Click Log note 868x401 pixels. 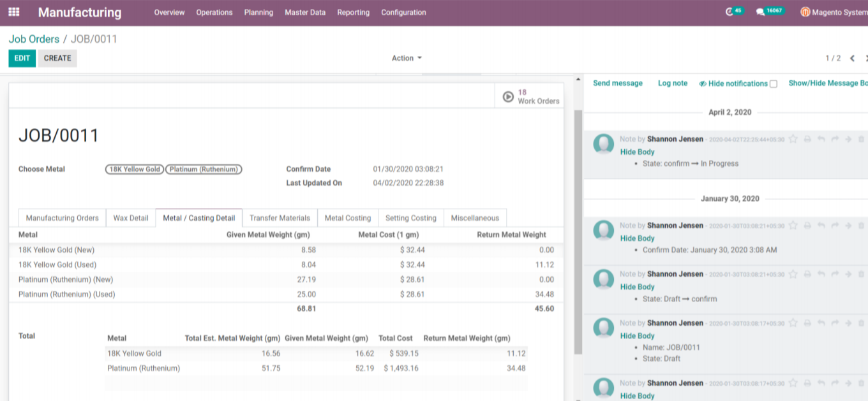673,84
